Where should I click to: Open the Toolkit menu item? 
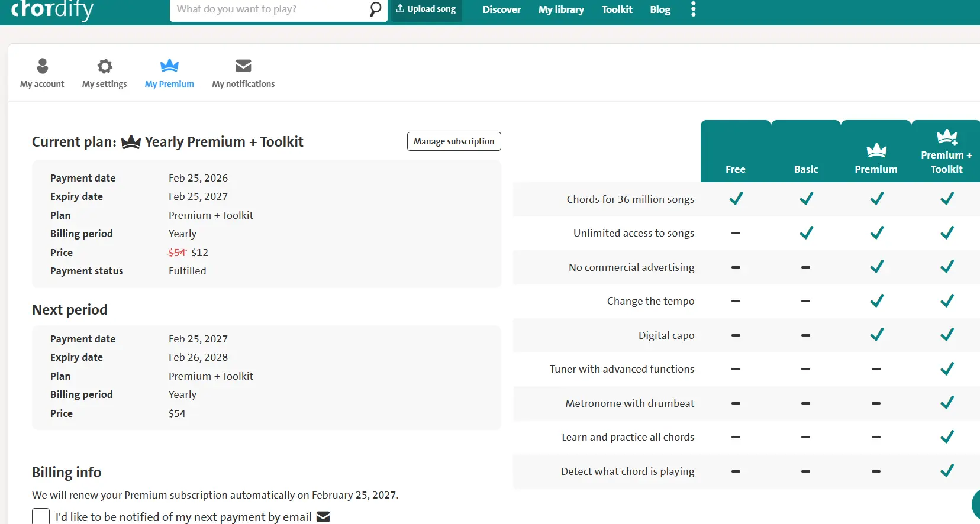pos(617,9)
